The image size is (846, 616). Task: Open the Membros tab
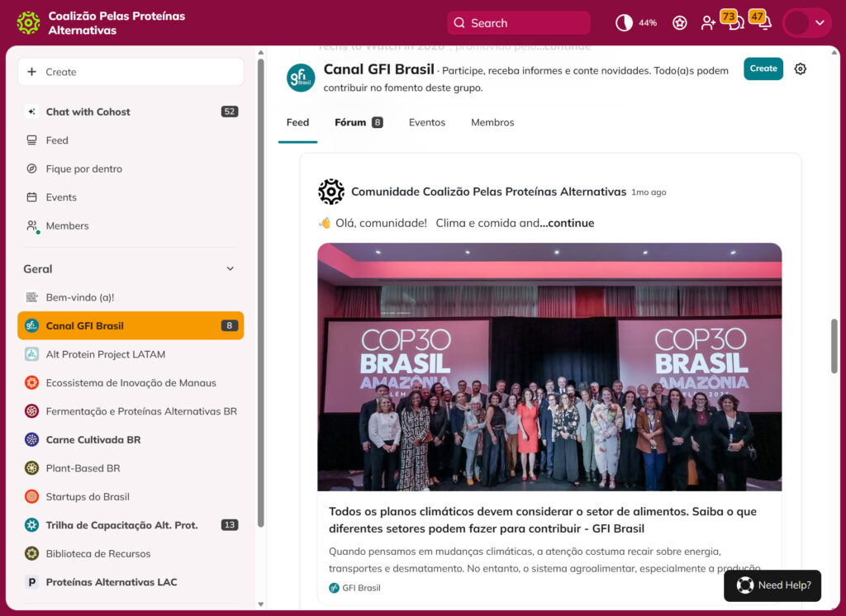coord(492,122)
